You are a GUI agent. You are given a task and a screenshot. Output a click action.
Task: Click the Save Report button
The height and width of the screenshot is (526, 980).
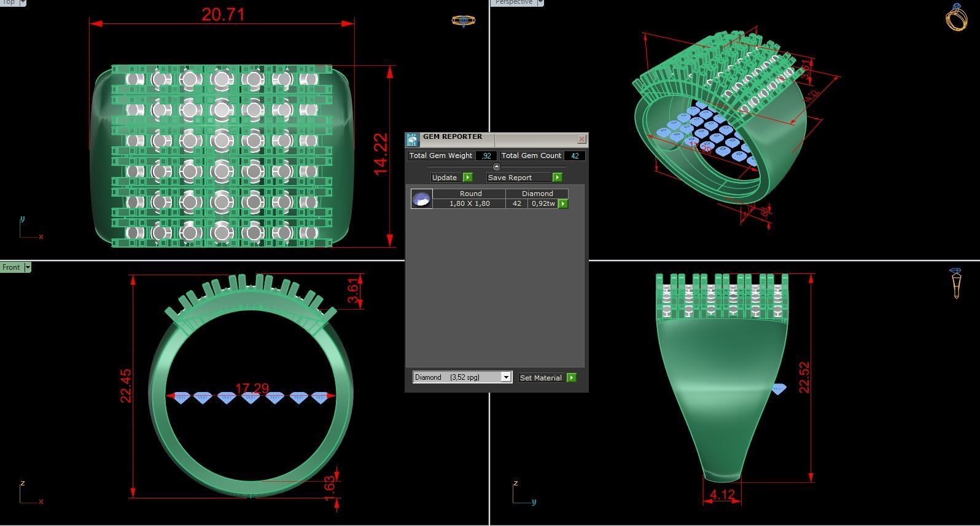click(x=519, y=178)
